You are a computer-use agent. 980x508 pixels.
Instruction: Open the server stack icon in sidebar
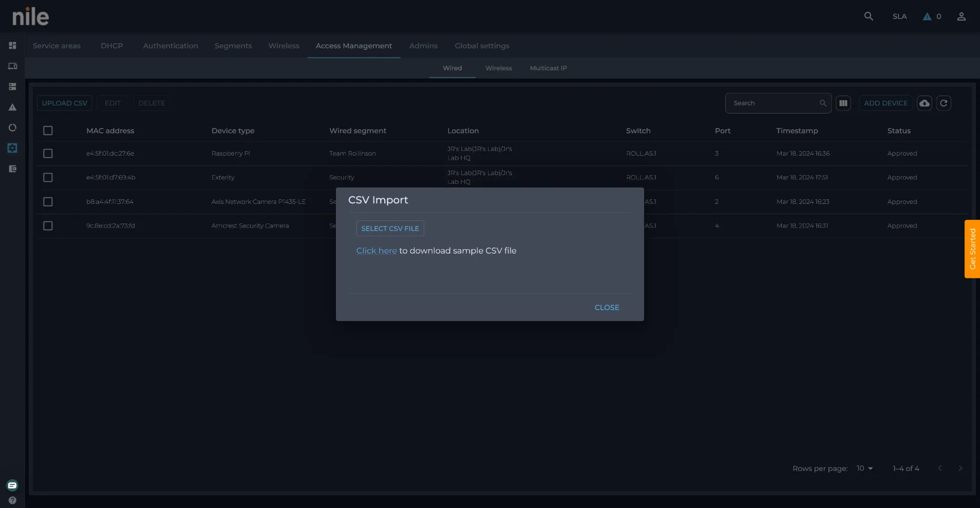pyautogui.click(x=12, y=86)
